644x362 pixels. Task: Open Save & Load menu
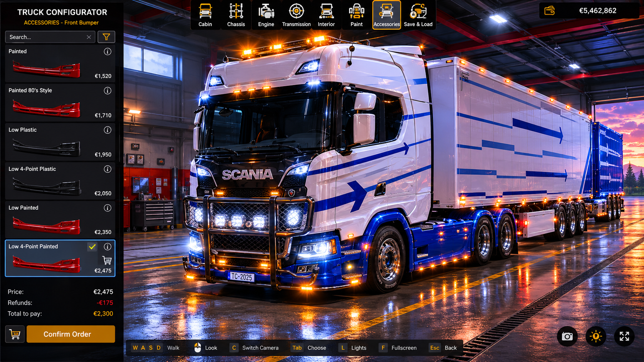pyautogui.click(x=418, y=15)
